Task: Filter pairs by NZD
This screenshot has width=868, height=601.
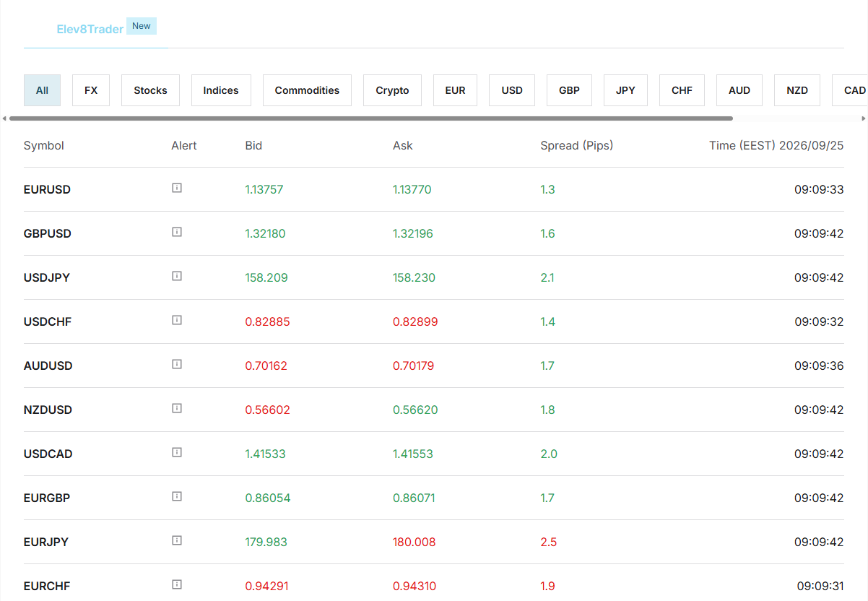Action: click(797, 90)
